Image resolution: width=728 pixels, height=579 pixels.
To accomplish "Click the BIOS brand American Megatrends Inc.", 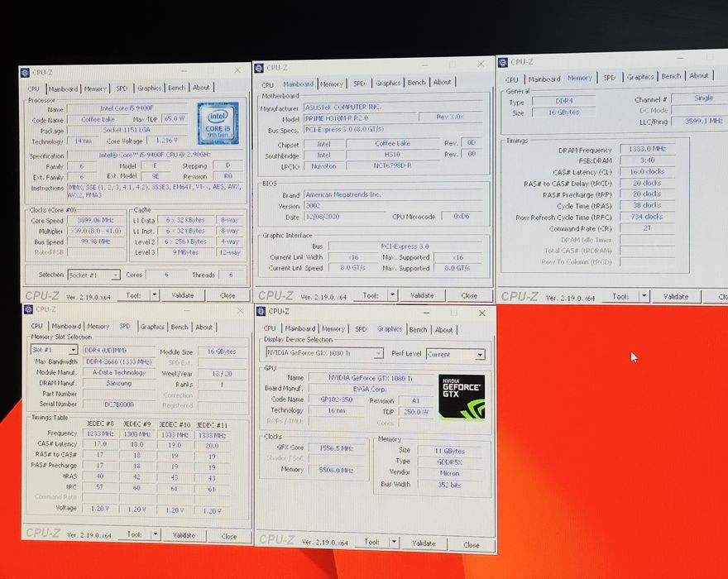I will click(x=393, y=194).
